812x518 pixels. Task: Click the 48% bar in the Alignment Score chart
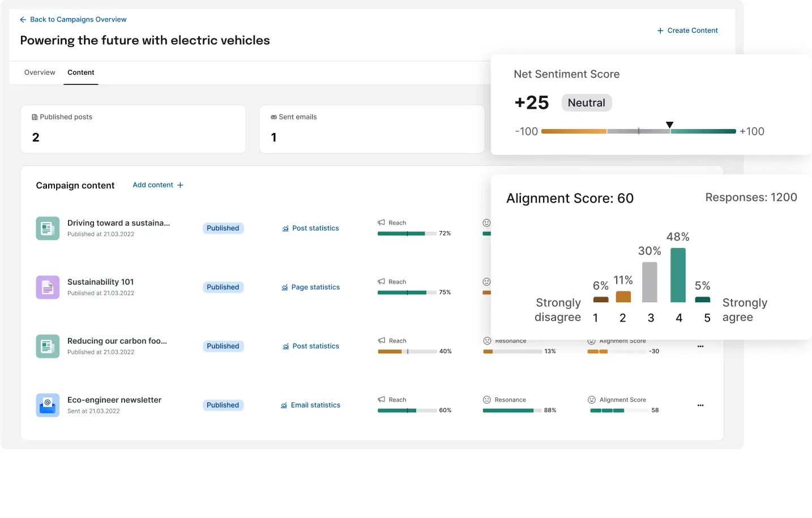pyautogui.click(x=678, y=275)
